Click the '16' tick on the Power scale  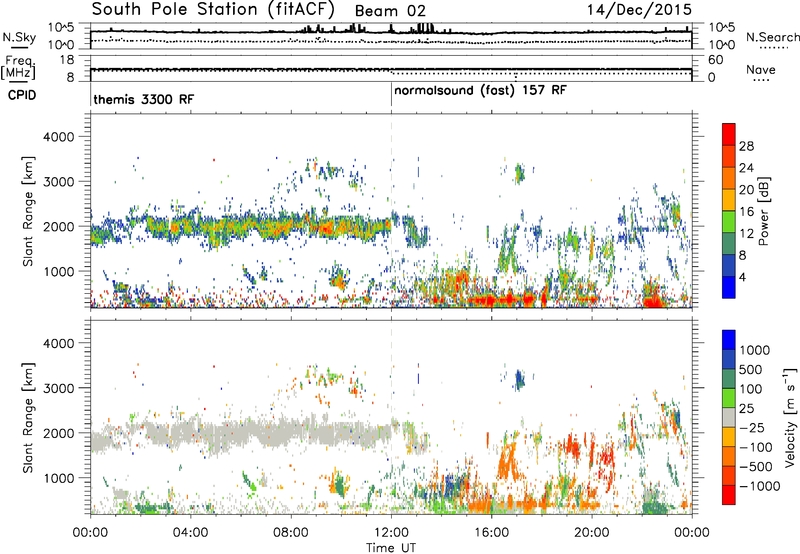click(x=746, y=212)
